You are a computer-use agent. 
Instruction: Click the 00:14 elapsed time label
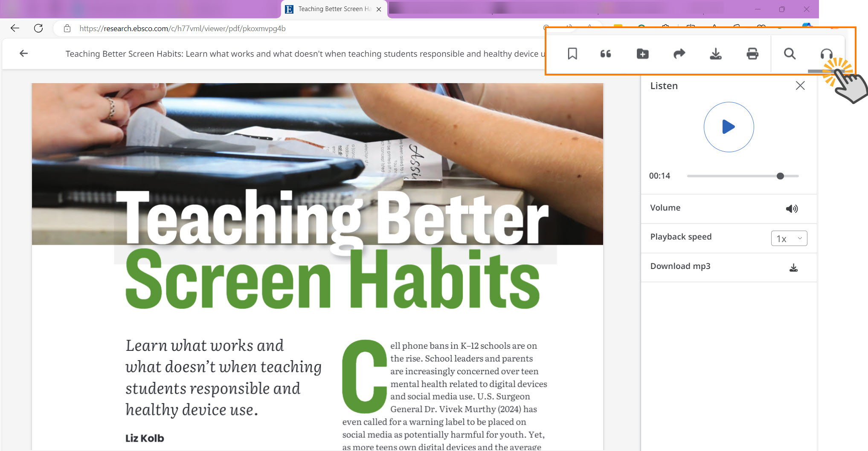pyautogui.click(x=659, y=176)
